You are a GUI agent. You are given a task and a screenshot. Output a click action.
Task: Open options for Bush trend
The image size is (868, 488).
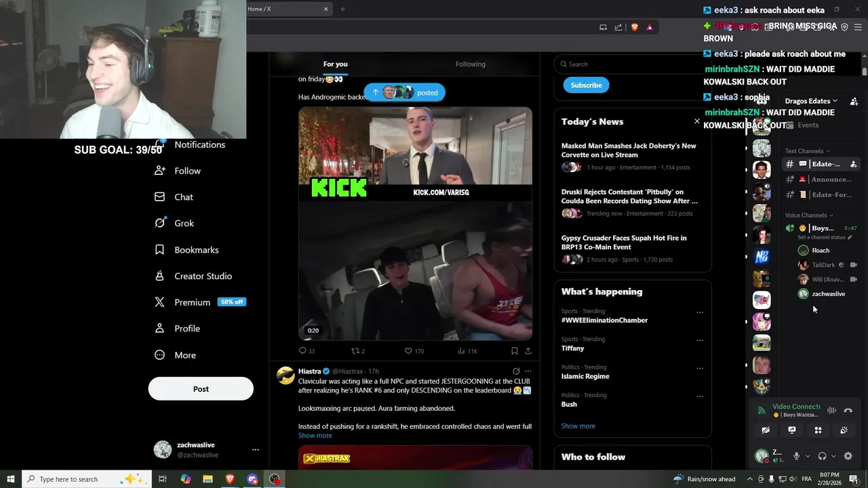pos(700,396)
